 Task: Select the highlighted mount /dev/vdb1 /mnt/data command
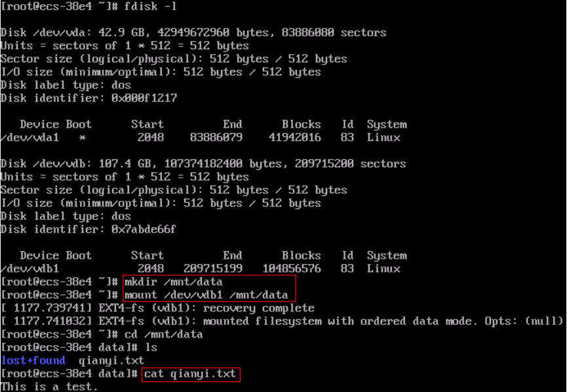(x=206, y=295)
